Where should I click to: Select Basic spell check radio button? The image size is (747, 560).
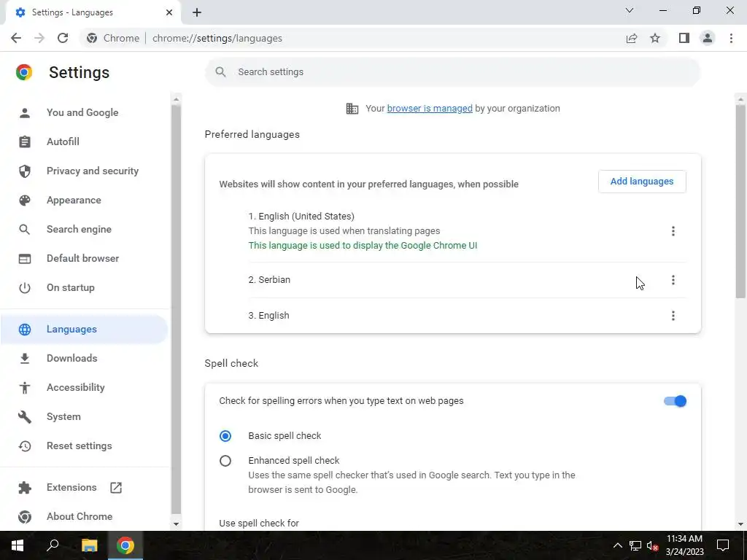[225, 436]
